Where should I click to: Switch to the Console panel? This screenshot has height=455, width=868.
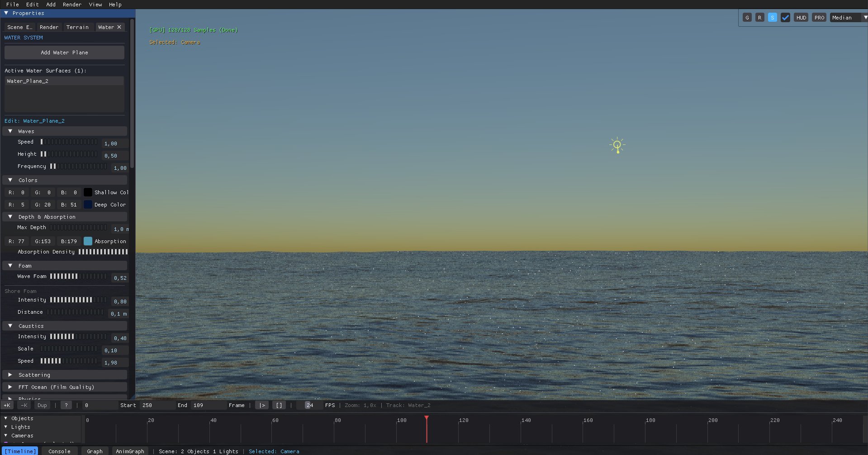[59, 451]
